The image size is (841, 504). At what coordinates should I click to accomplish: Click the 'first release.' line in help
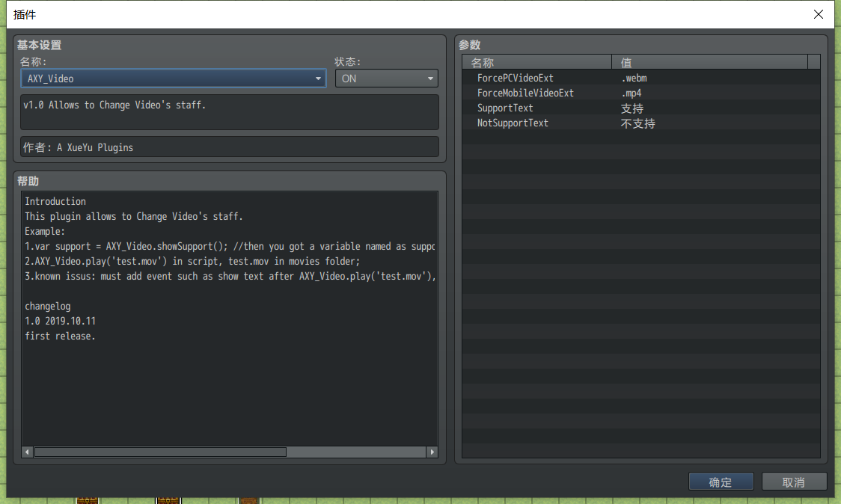pos(60,336)
